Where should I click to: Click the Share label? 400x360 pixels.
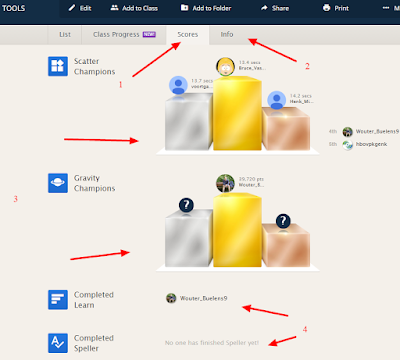pyautogui.click(x=280, y=8)
